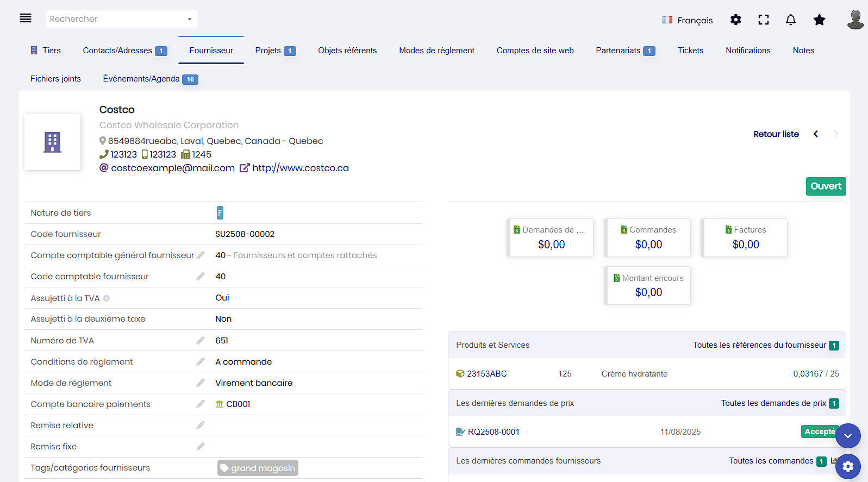Edit Conditions de règlement pencil icon
Screen dimensions: 868x482
pos(201,362)
